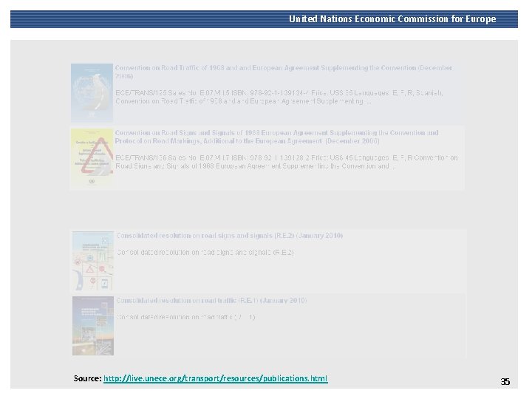The width and height of the screenshot is (532, 399).
Task: Click slide page number 35
Action: [505, 382]
